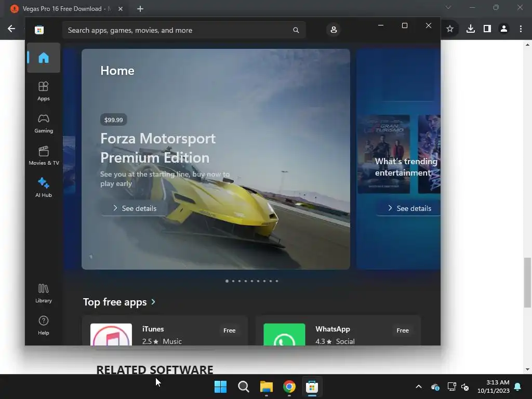The width and height of the screenshot is (532, 399).
Task: Click the Free button for WhatsApp
Action: click(403, 330)
